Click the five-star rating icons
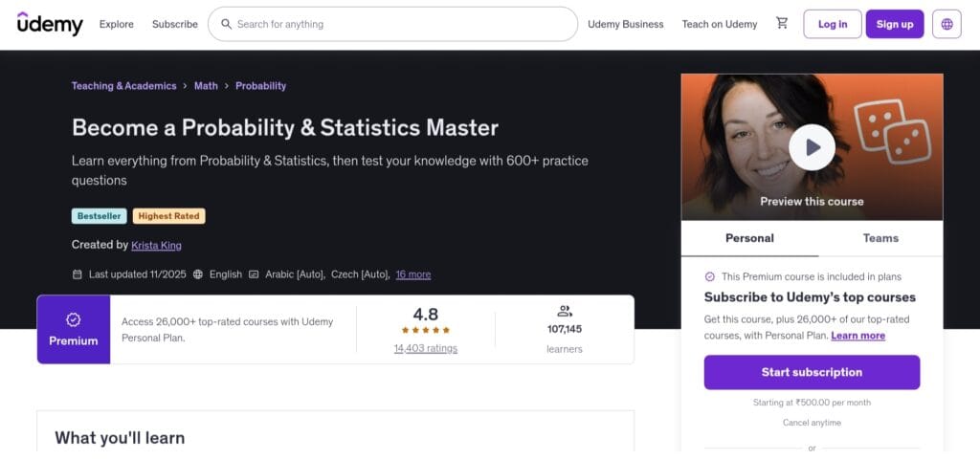The height and width of the screenshot is (460, 980). coord(426,330)
